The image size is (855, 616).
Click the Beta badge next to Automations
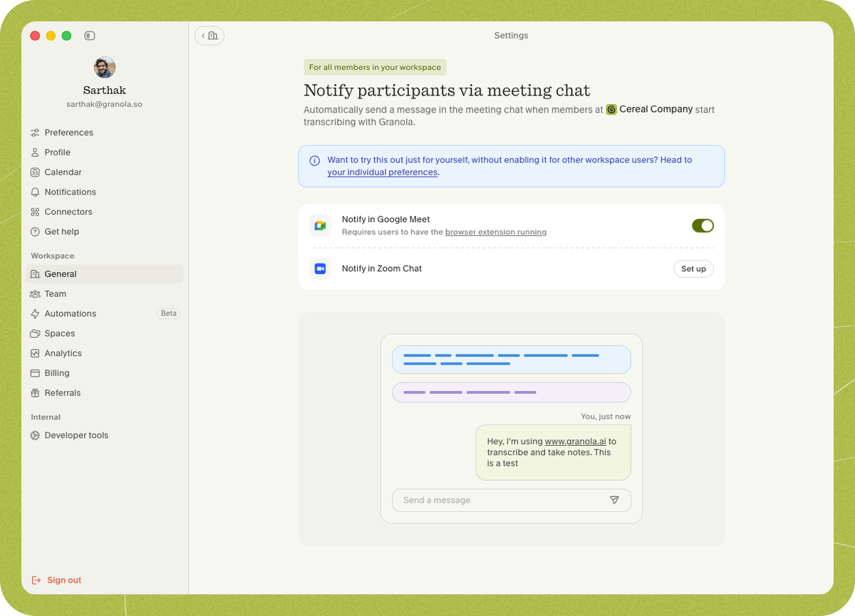pyautogui.click(x=169, y=313)
